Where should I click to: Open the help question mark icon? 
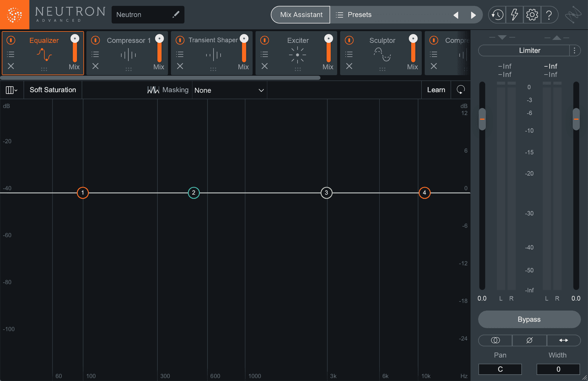(x=549, y=14)
